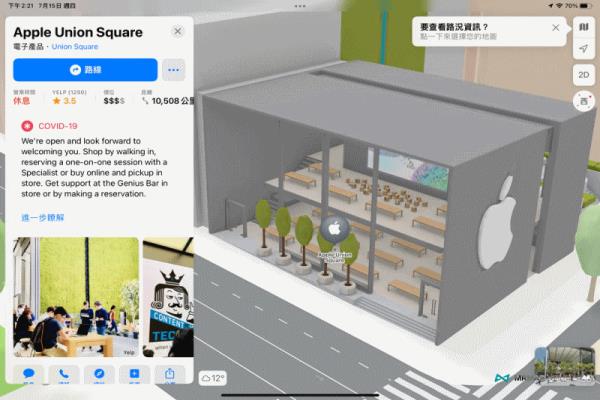Tap the message bubble action icon
Image resolution: width=600 pixels, height=400 pixels.
tap(29, 374)
